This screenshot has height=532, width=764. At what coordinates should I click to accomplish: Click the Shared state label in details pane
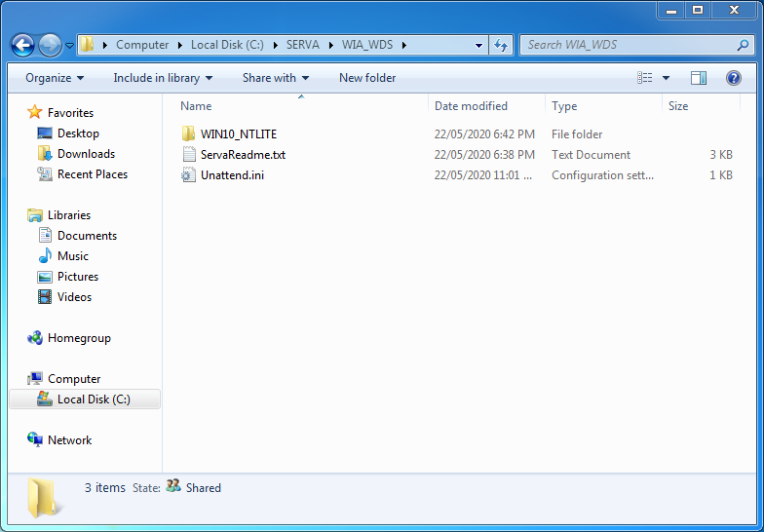203,487
